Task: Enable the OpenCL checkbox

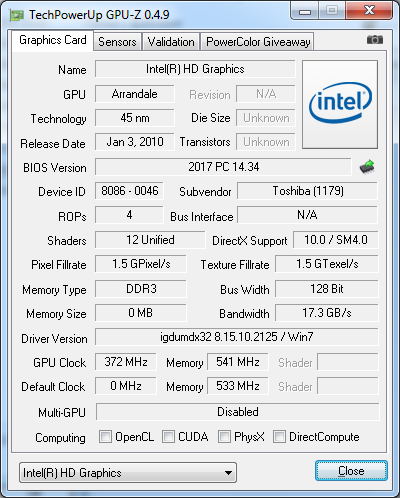Action: pos(105,436)
